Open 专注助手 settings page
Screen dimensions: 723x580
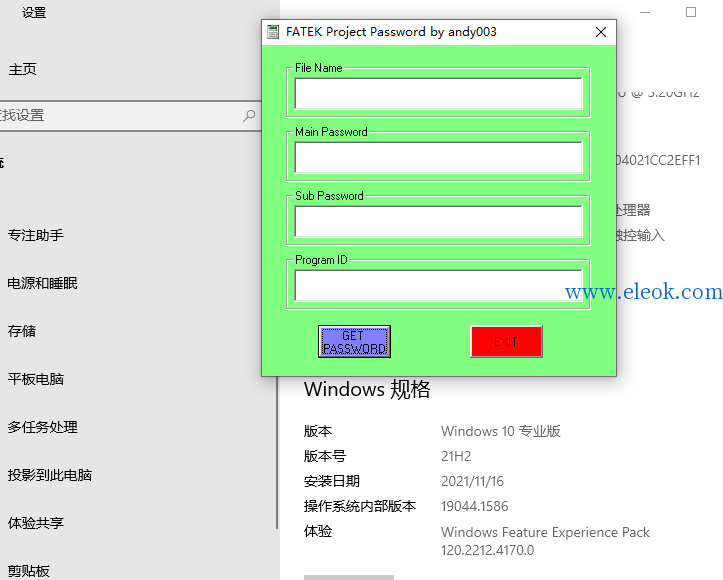[36, 235]
